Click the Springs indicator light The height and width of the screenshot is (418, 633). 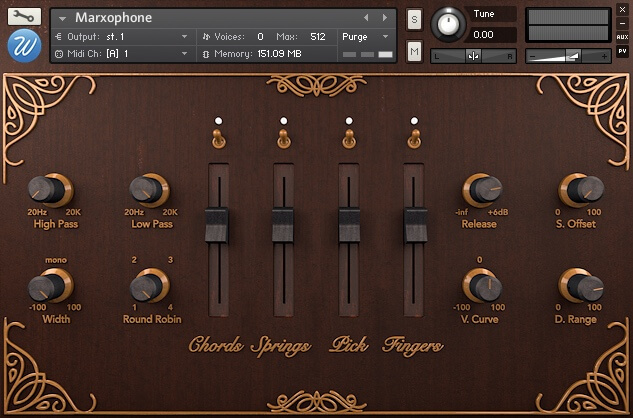284,121
